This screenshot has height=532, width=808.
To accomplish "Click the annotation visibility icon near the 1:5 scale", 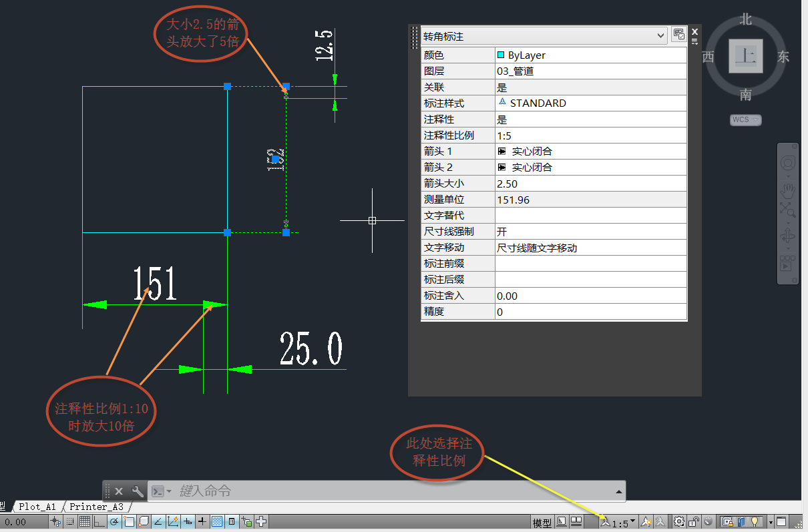I will 646,521.
